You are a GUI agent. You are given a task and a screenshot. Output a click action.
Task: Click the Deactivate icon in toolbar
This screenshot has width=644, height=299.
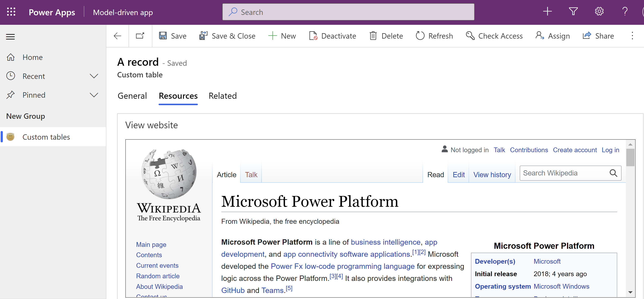(313, 36)
